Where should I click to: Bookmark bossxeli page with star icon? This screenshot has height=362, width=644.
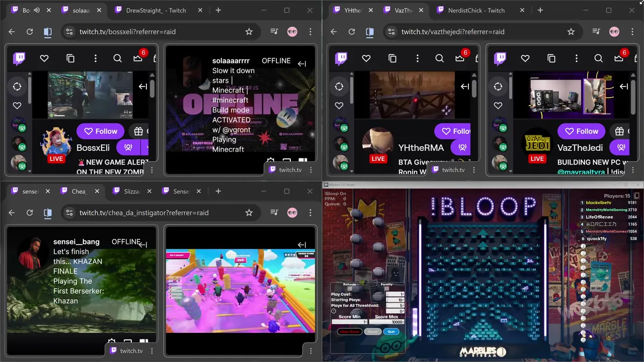click(x=249, y=32)
